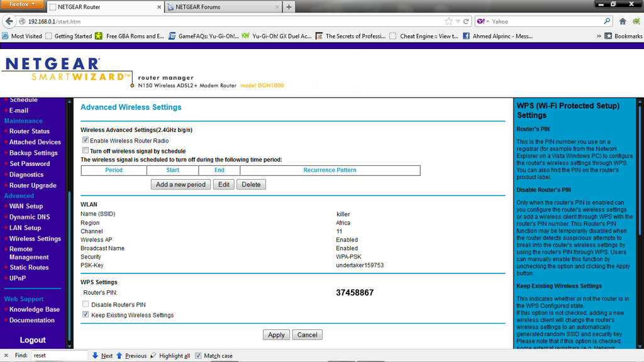Close the NETGEAR Router tab

tap(159, 7)
